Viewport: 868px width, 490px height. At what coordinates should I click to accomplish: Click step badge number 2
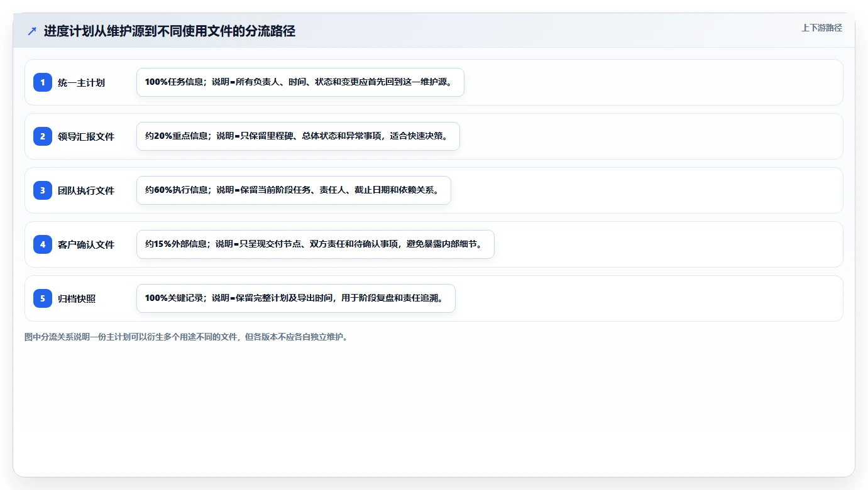pos(43,136)
